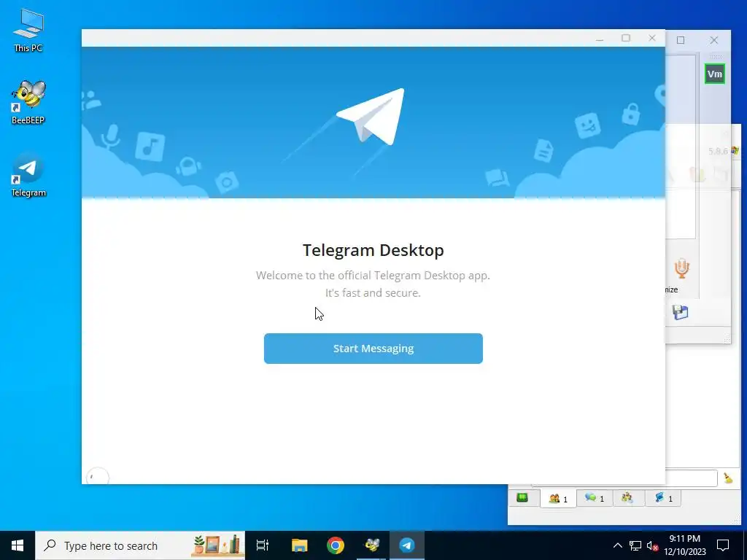The height and width of the screenshot is (560, 747).
Task: Show hidden system tray icons
Action: pyautogui.click(x=617, y=545)
